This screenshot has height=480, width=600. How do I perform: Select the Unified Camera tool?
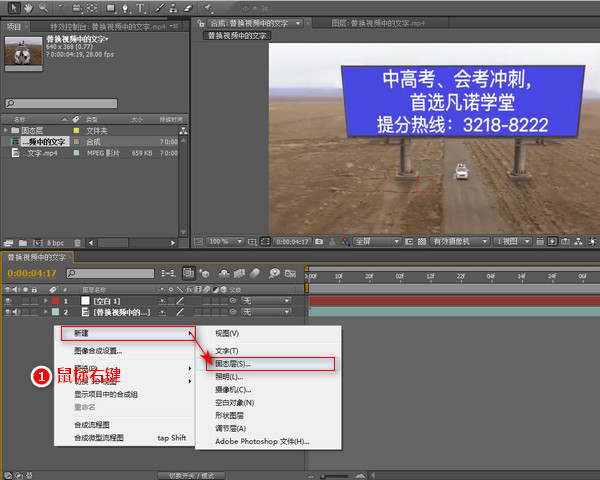pyautogui.click(x=77, y=8)
